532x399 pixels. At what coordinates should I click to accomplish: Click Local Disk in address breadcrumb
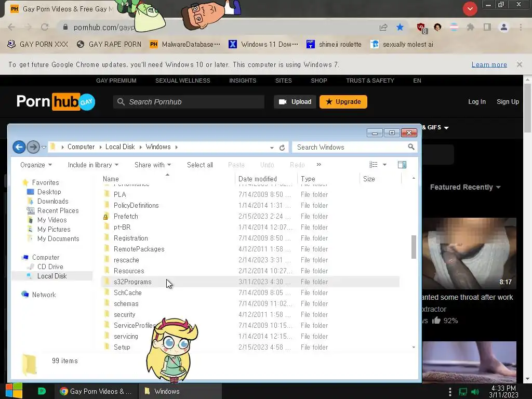coord(120,147)
